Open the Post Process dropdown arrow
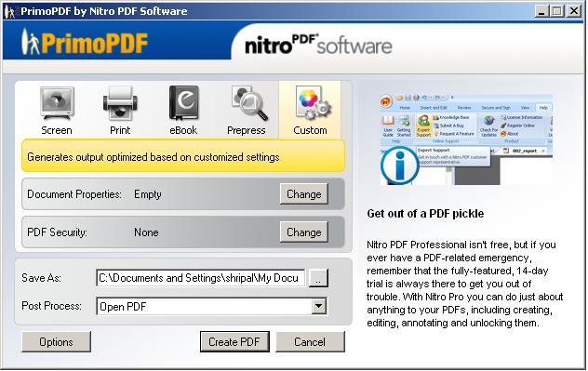 point(319,306)
